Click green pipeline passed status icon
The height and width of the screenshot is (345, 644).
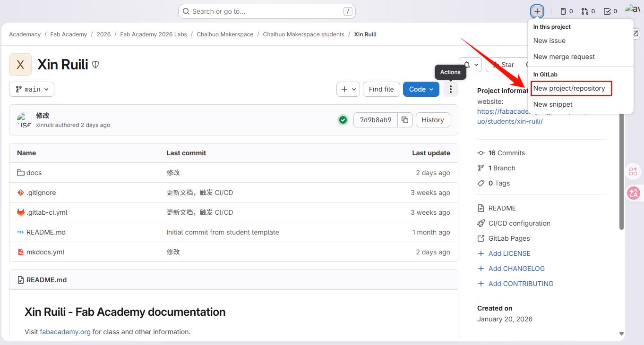pyautogui.click(x=343, y=120)
